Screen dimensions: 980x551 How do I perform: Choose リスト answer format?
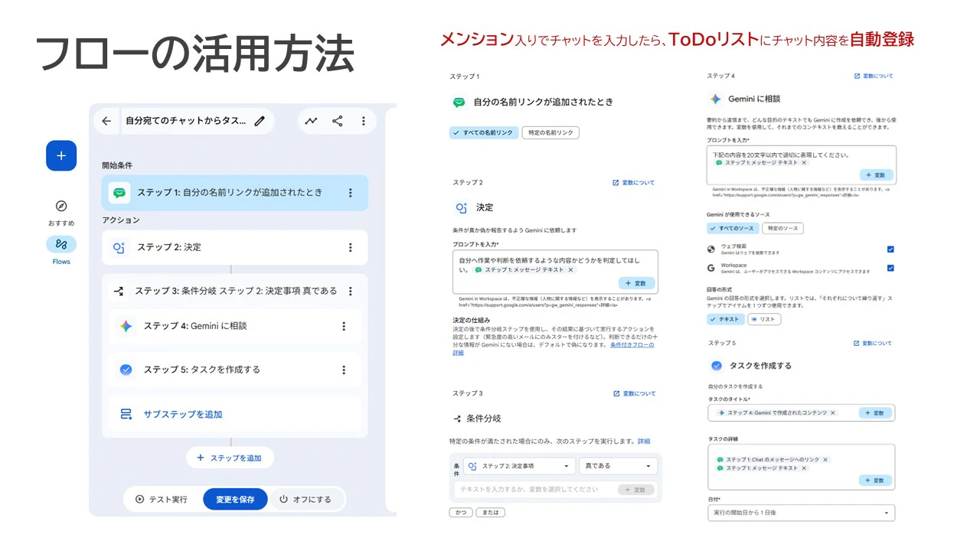point(764,319)
